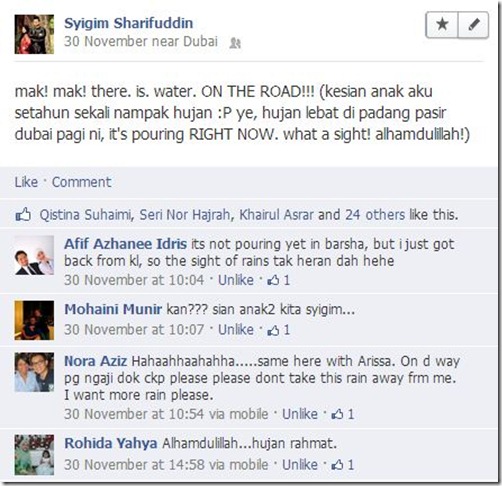This screenshot has height=486, width=502.
Task: Open Syigim Sharifuddin's profile picture
Action: (34, 34)
